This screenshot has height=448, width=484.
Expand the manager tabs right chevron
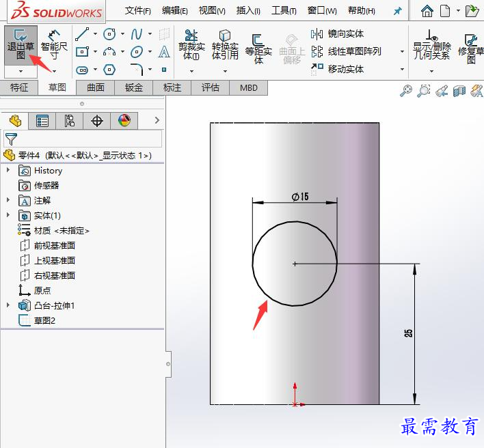157,120
